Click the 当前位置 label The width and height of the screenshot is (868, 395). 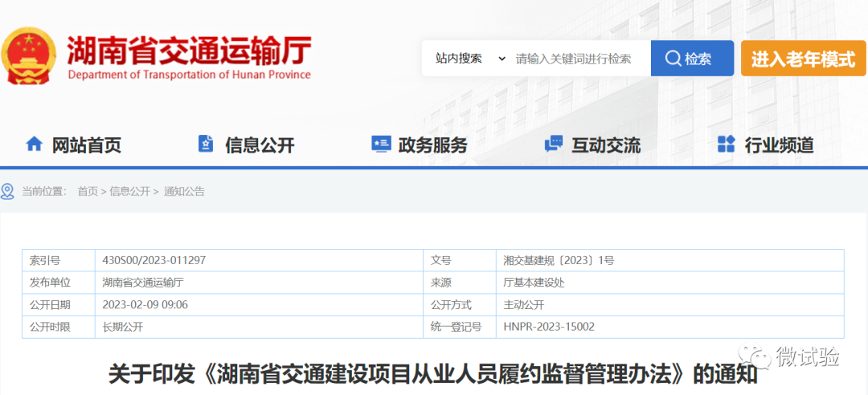[43, 192]
